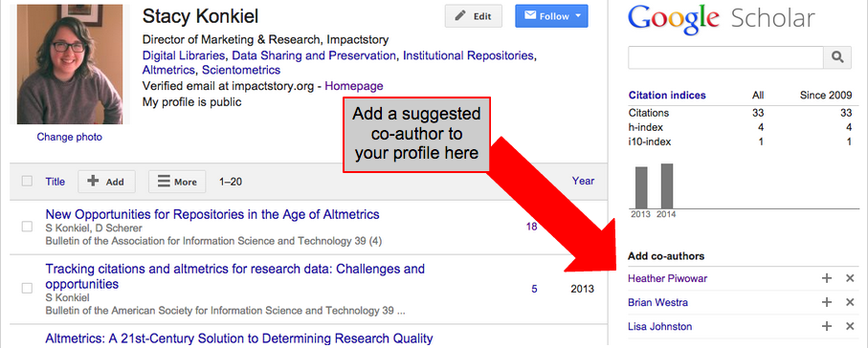
Task: Check the New Opportunities for Repositories article
Action: pyautogui.click(x=27, y=227)
